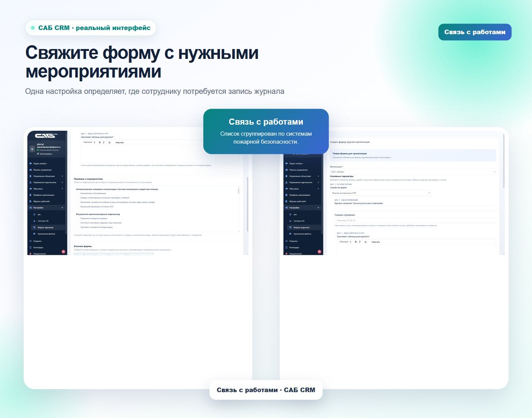This screenshot has height=418, width=532.
Task: Click Очистить in left screenshot editor
Action: (120, 142)
